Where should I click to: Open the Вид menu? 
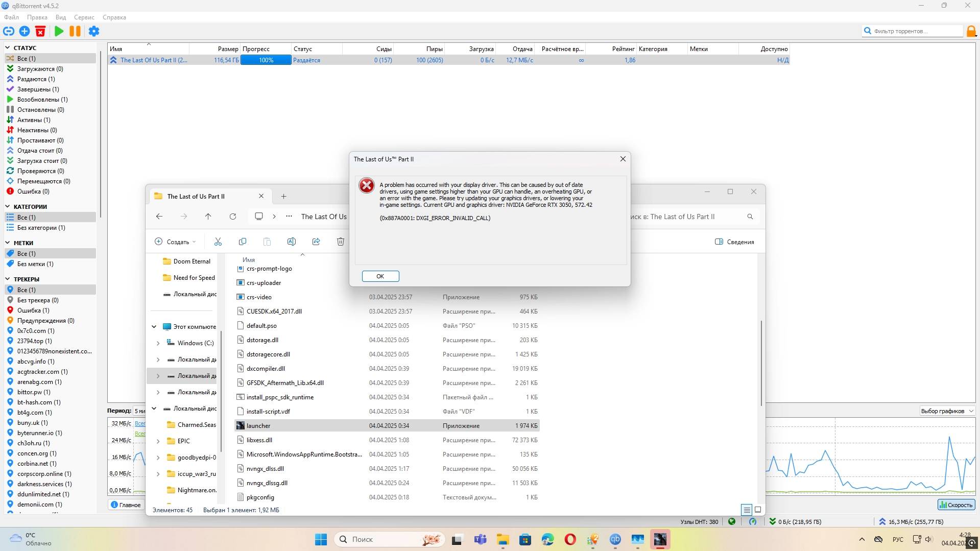point(61,17)
